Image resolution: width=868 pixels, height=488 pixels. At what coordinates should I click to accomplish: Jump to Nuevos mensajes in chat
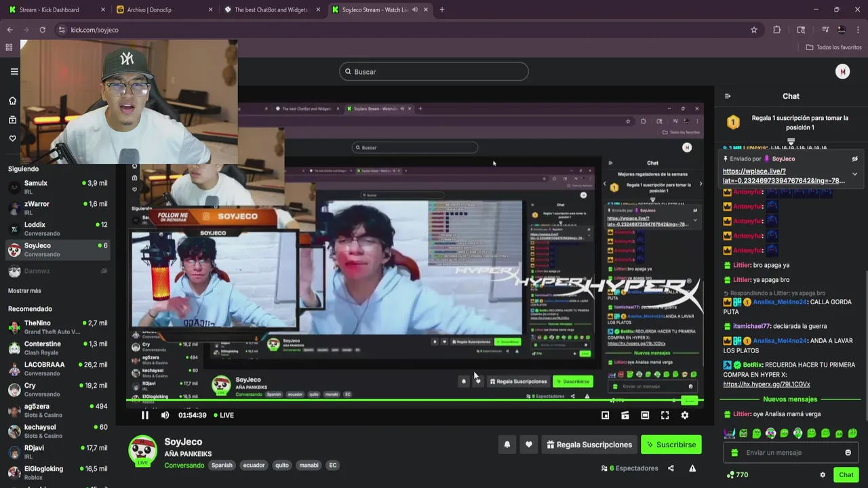[790, 399]
